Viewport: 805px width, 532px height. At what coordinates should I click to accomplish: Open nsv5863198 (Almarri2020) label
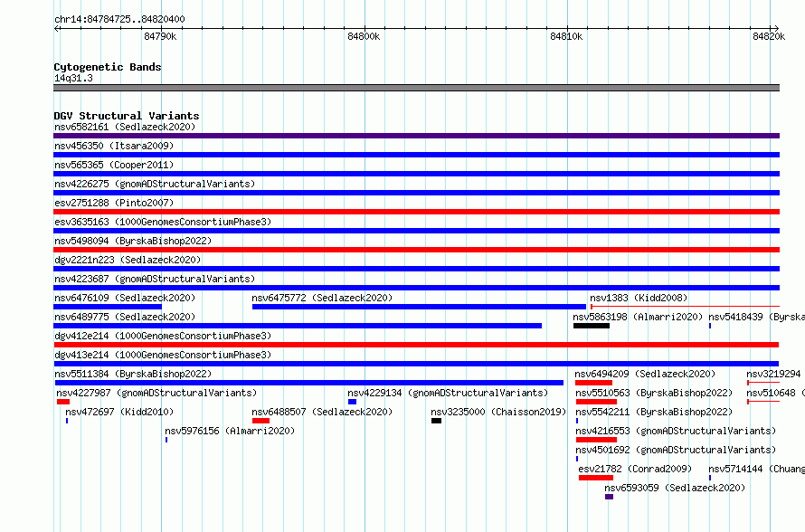coord(638,317)
